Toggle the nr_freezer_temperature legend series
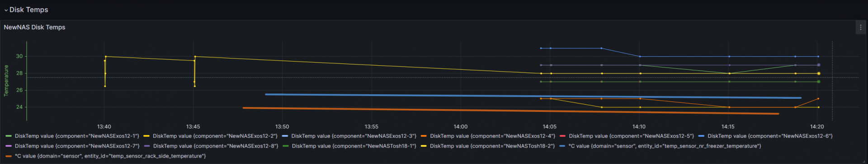The width and height of the screenshot is (868, 164). 665,146
